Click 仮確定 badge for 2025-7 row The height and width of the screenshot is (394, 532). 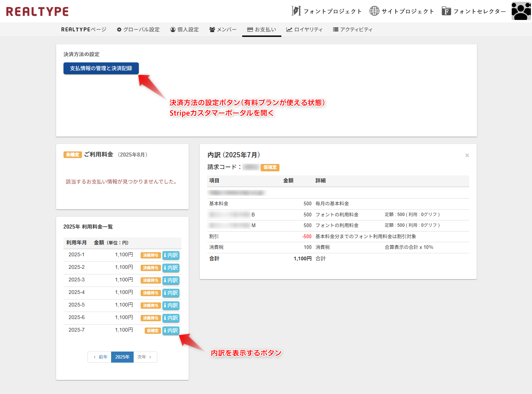(153, 331)
